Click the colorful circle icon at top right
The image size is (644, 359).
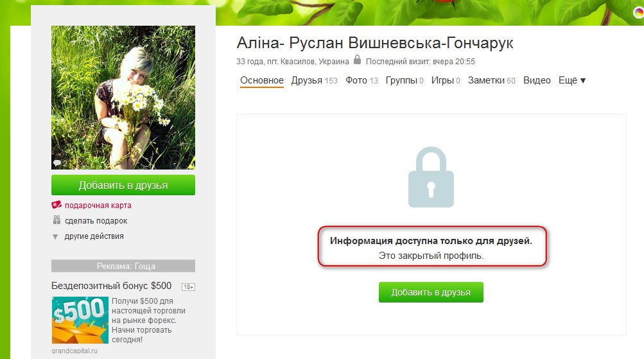pyautogui.click(x=639, y=12)
